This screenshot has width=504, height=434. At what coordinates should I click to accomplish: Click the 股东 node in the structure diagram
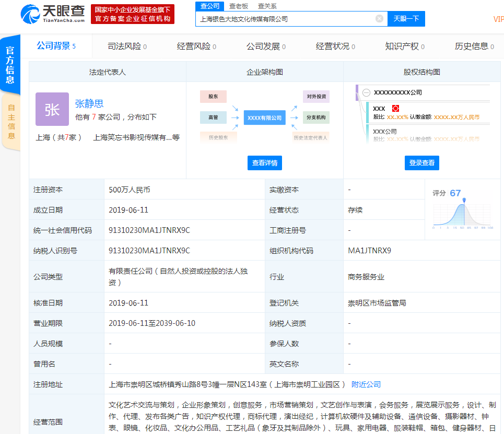pos(213,97)
